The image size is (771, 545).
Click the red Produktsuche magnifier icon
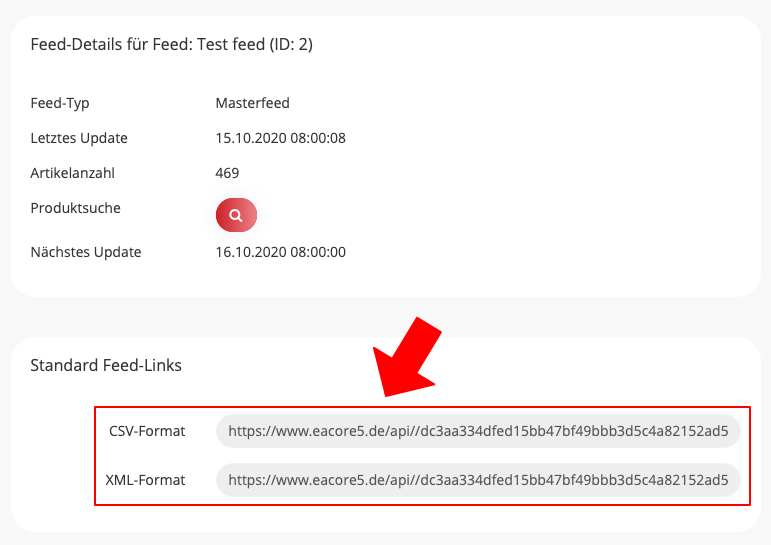pyautogui.click(x=236, y=215)
